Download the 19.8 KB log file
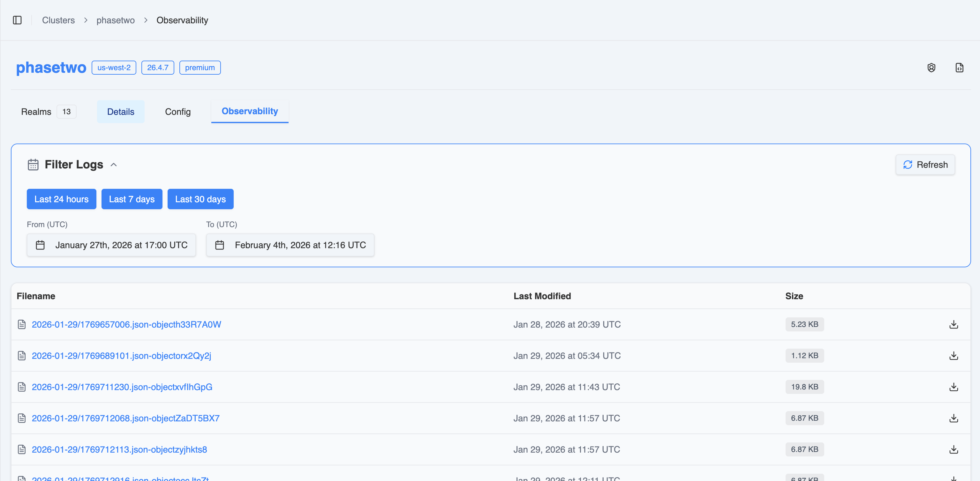The width and height of the screenshot is (980, 481). pos(954,387)
